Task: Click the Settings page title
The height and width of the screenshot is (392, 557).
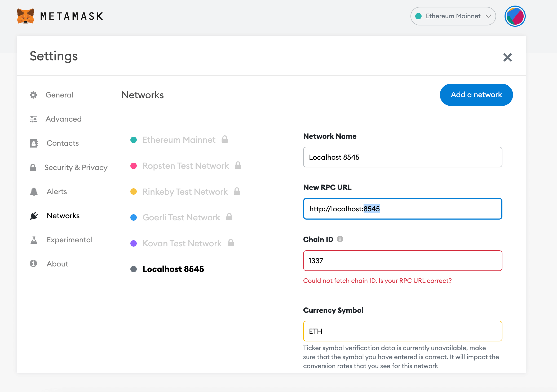Action: pos(54,56)
